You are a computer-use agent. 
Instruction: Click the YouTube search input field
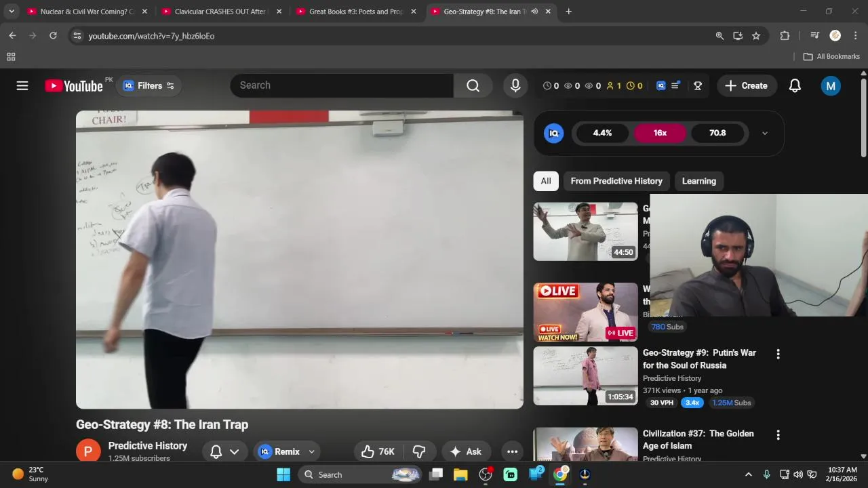click(x=342, y=85)
